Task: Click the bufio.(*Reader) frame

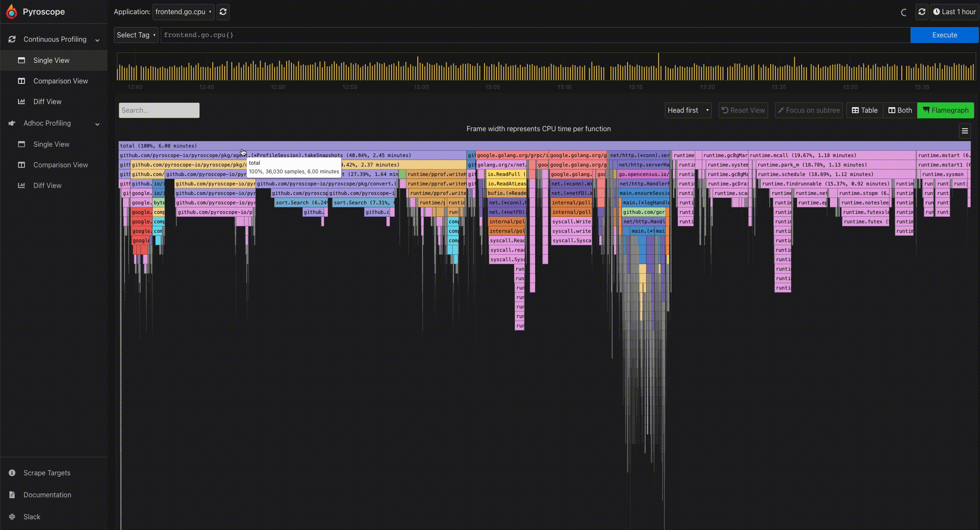Action: 506,193
